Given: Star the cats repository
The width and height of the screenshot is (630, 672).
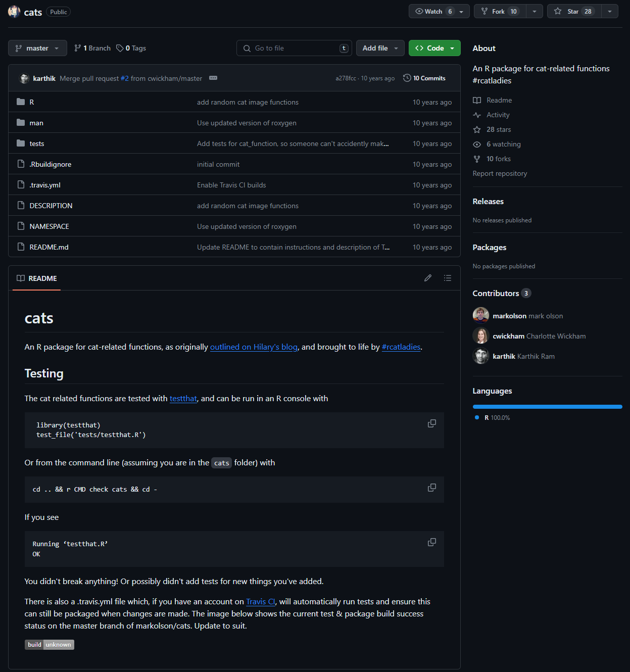Looking at the screenshot, I should [574, 12].
